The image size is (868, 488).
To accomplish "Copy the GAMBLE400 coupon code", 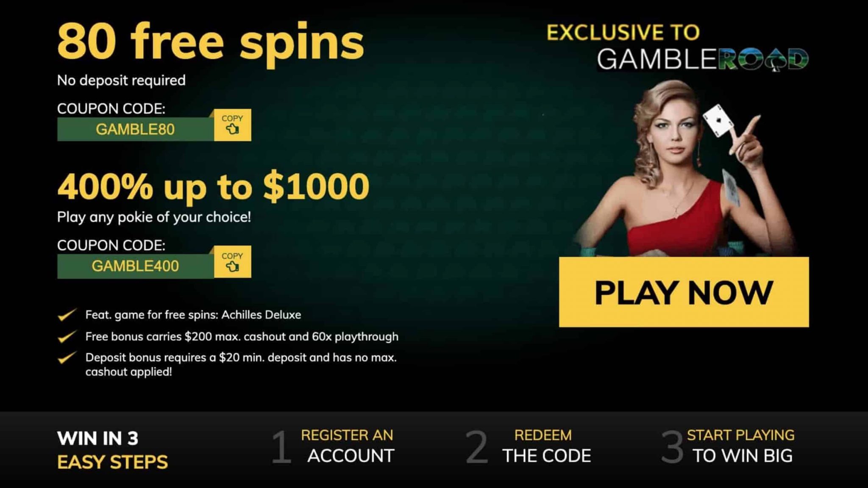I will point(232,262).
